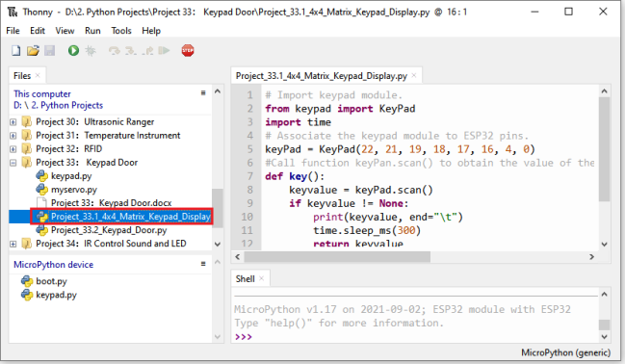
Task: Open the Help menu
Action: (151, 31)
